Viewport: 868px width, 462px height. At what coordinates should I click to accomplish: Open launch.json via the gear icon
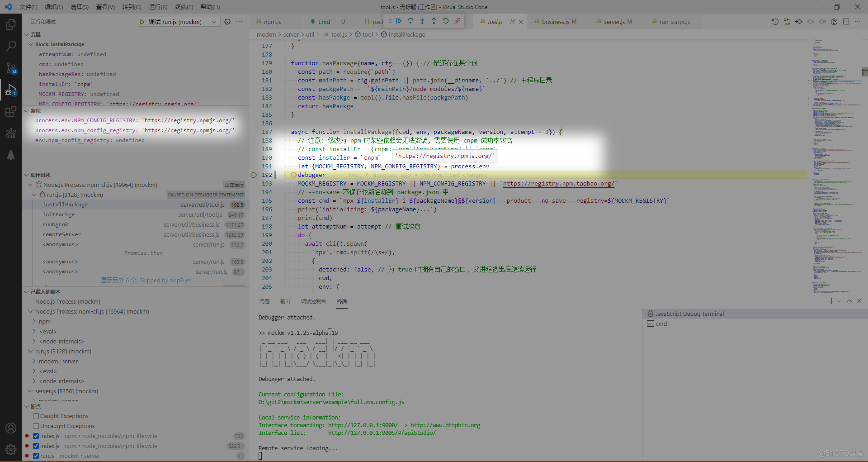click(227, 22)
